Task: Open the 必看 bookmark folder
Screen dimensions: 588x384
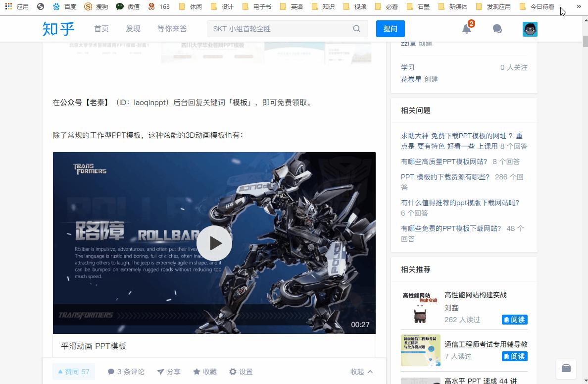Action: (x=386, y=6)
